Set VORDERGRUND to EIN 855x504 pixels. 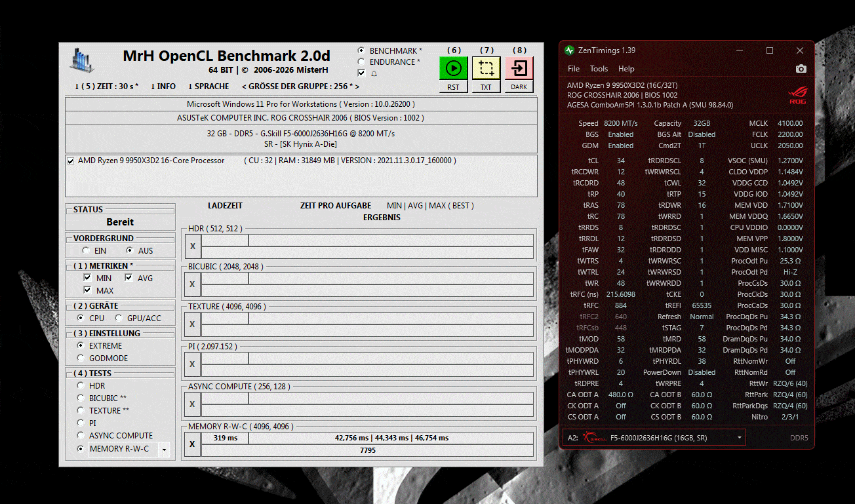point(86,250)
